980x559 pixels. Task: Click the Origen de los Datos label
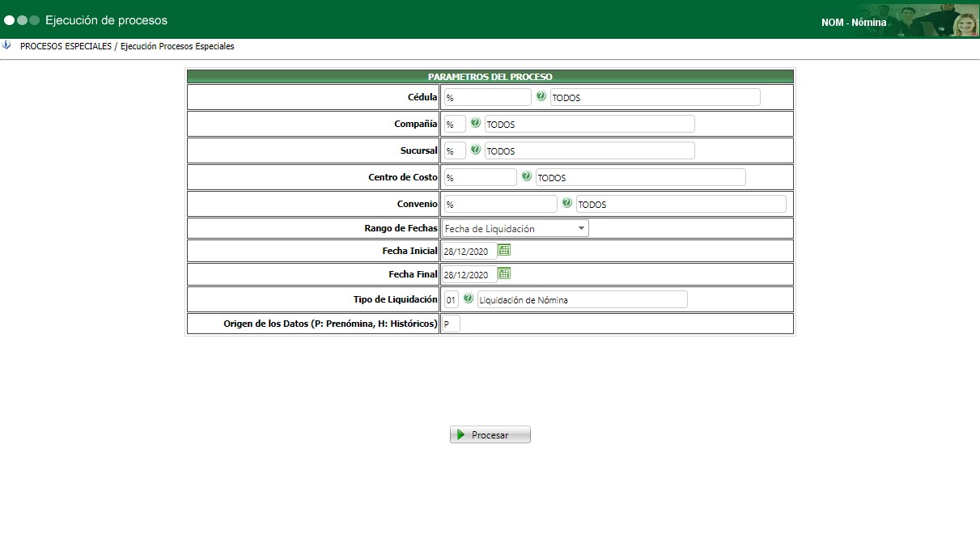331,324
